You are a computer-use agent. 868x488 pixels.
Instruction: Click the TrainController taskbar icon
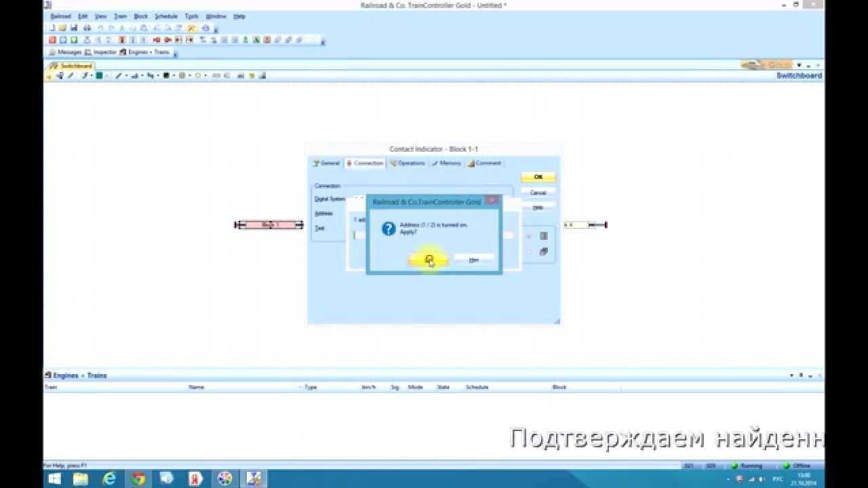254,479
